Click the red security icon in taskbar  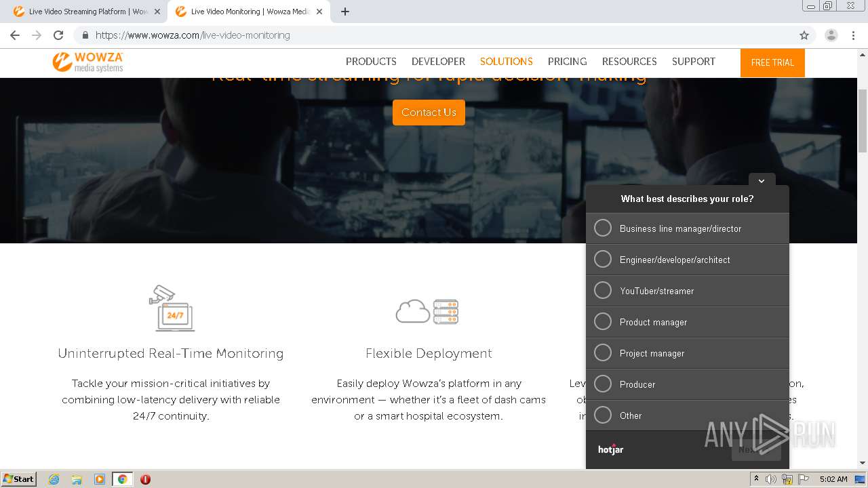pyautogui.click(x=145, y=479)
